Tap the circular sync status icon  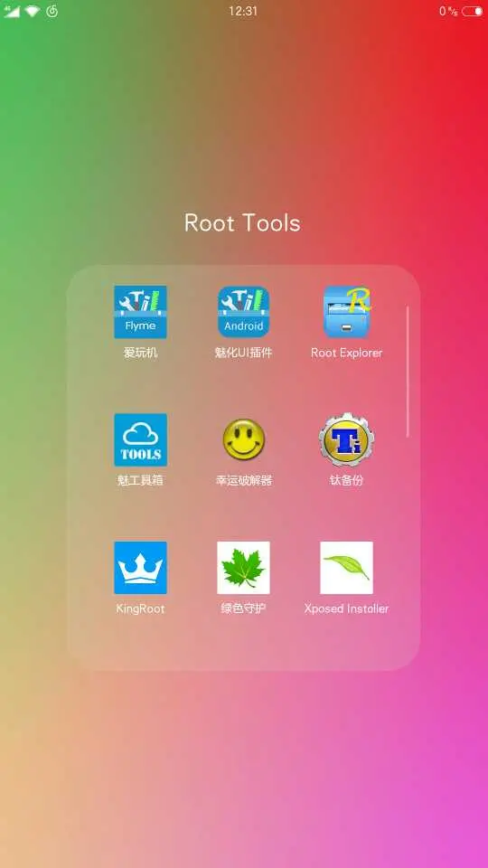click(52, 11)
